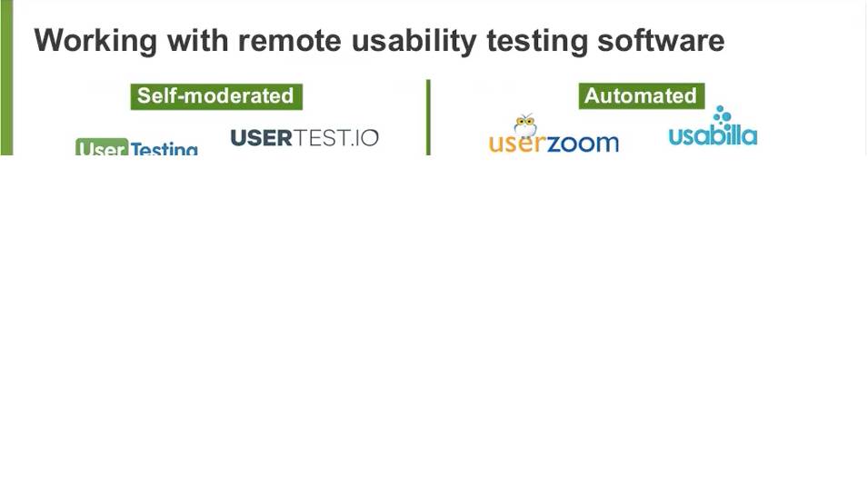This screenshot has width=868, height=487.
Task: Click the UserTesting logo
Action: 136,147
